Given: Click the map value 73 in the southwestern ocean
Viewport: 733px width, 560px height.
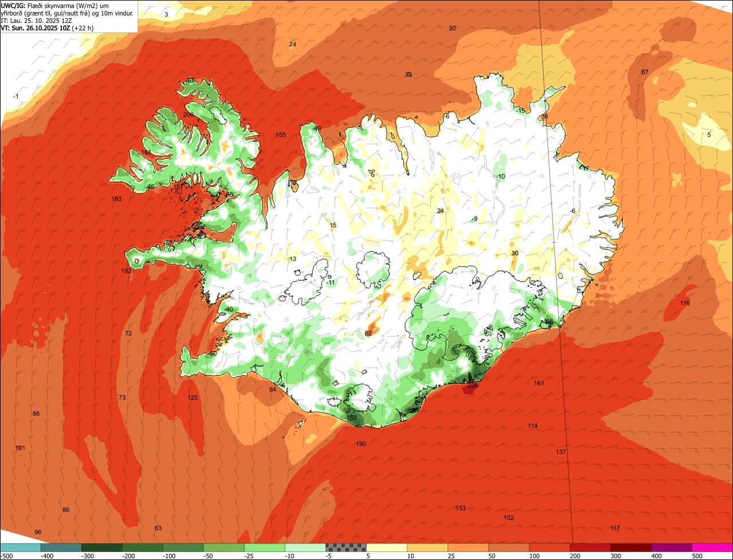Looking at the screenshot, I should click(122, 397).
